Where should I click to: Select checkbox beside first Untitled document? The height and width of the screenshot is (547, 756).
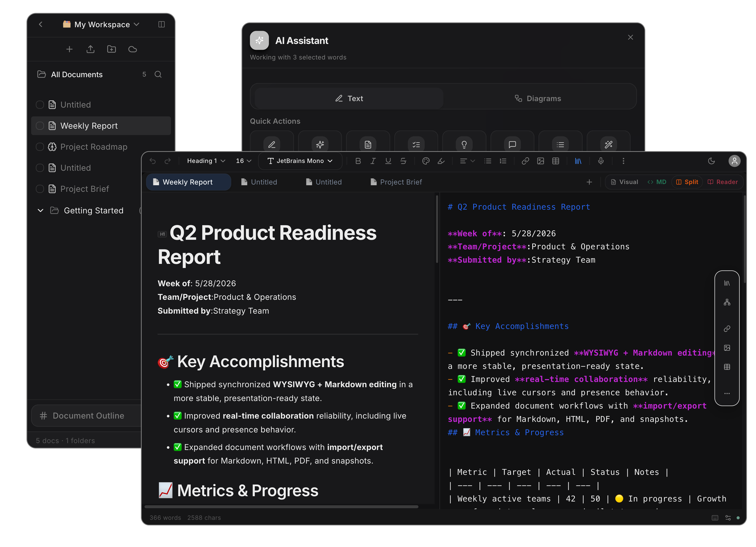(40, 105)
